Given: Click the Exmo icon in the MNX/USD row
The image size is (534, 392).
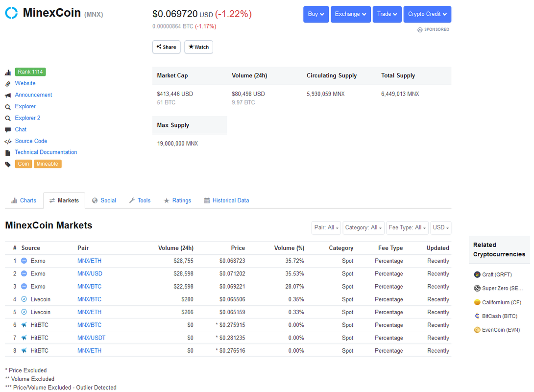Looking at the screenshot, I should pyautogui.click(x=24, y=273).
